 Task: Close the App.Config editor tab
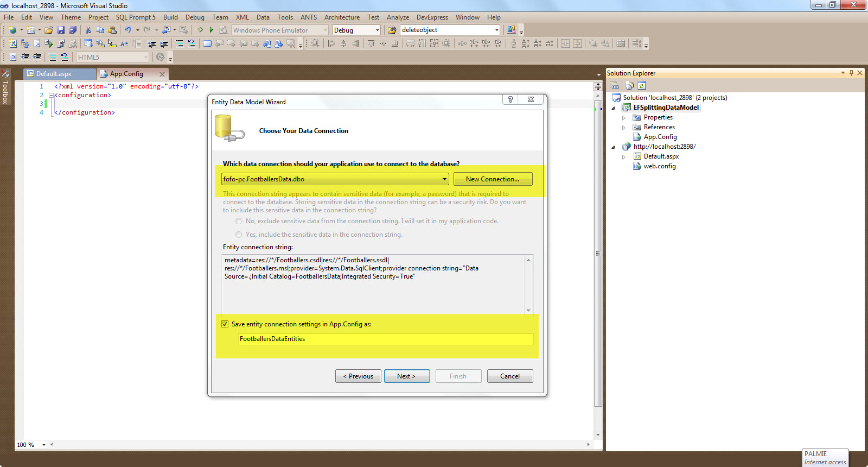[162, 74]
